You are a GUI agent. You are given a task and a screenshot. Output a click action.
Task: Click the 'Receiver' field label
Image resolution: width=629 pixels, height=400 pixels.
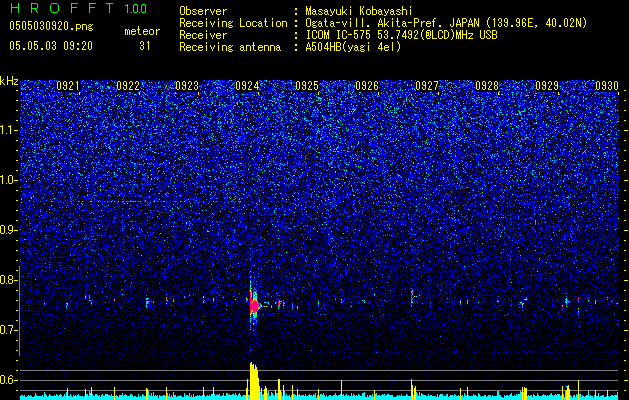[x=203, y=35]
